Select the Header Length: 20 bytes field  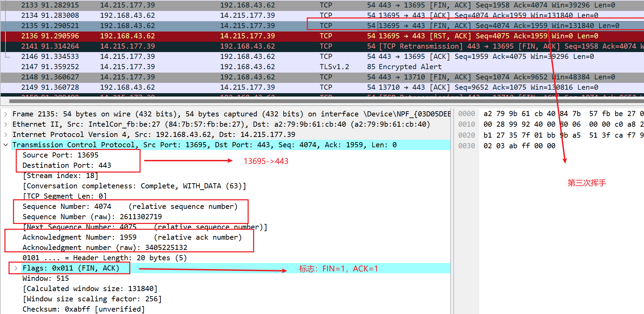[x=105, y=258]
